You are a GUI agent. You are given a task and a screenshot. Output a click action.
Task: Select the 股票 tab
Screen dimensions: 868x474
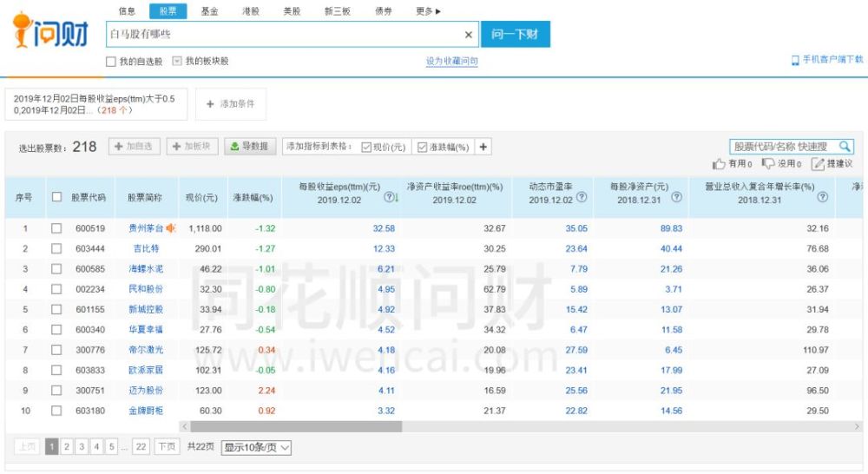168,11
